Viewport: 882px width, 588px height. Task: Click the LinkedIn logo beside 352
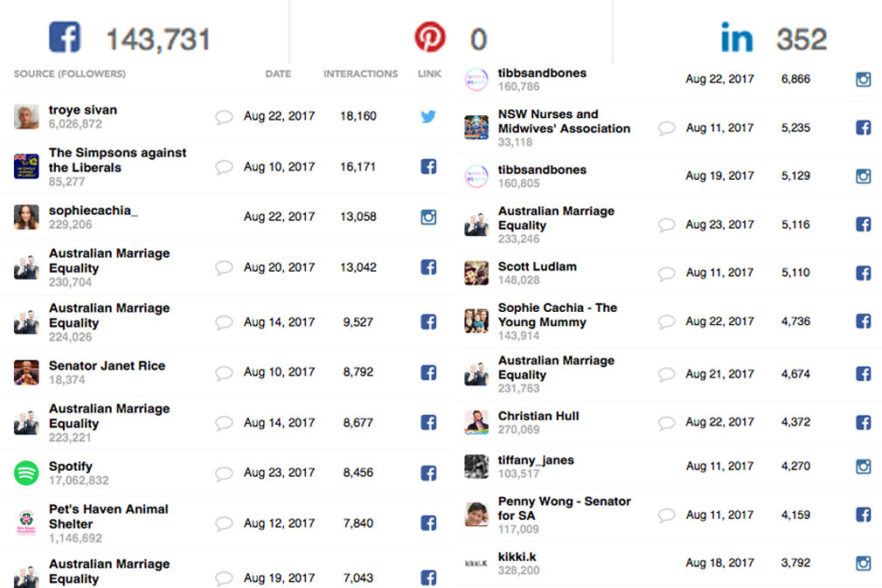(x=737, y=38)
